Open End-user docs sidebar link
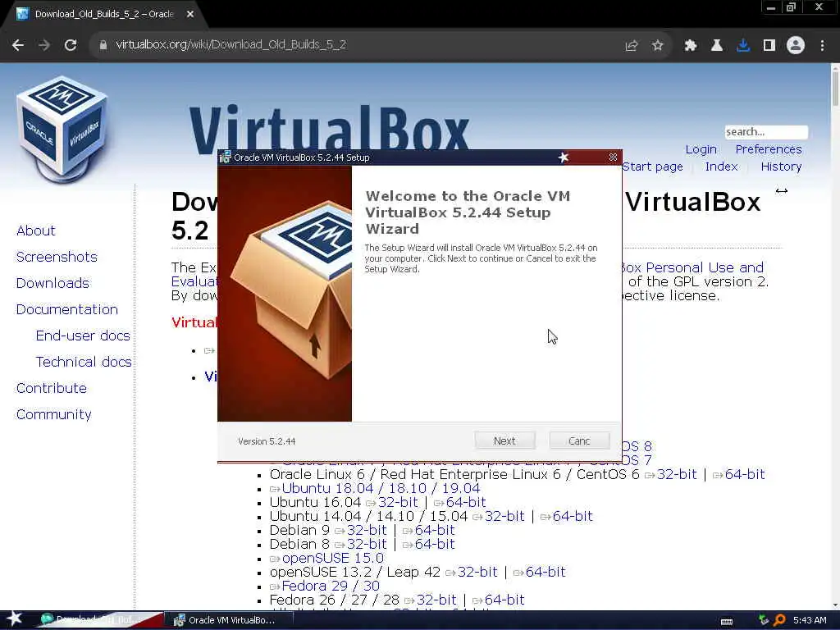 coord(83,336)
